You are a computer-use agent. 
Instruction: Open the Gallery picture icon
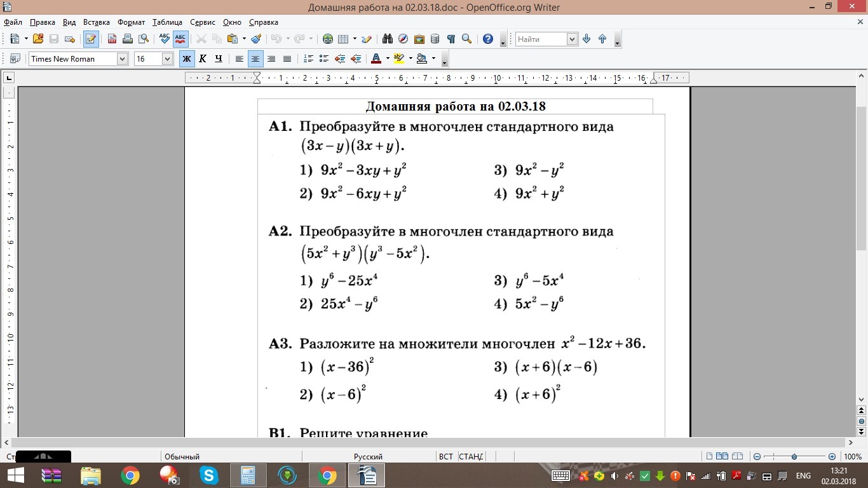point(419,39)
